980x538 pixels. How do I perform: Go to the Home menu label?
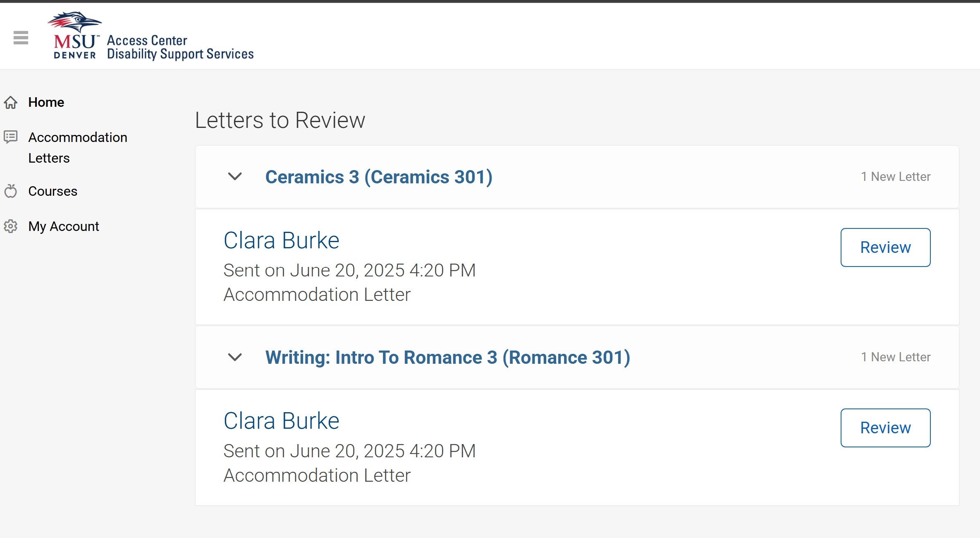(46, 102)
